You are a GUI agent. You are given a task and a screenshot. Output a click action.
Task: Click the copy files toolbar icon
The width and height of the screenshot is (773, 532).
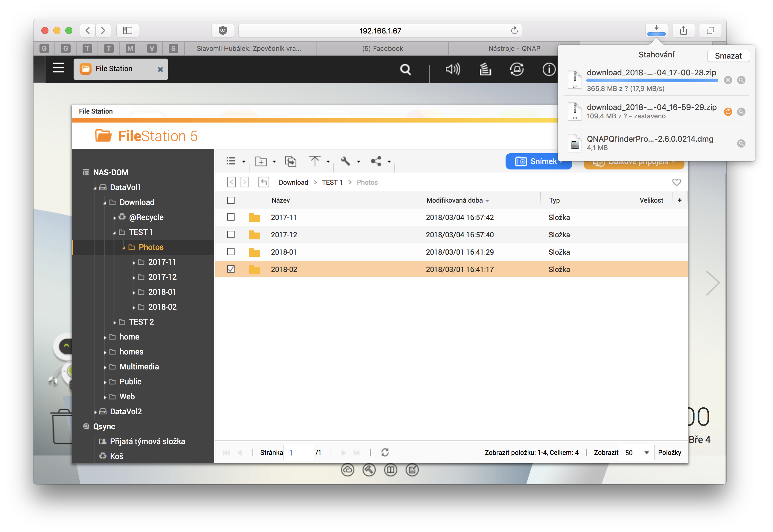tap(290, 161)
